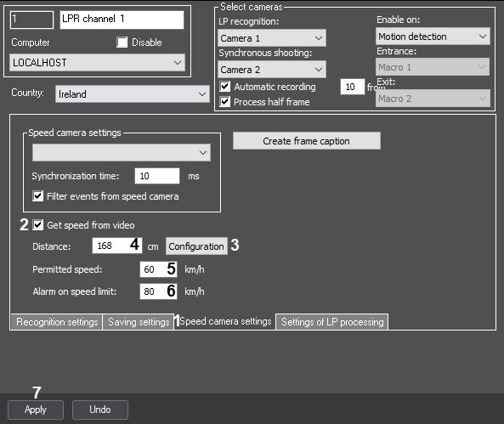This screenshot has width=504, height=424.
Task: Expand the empty speed camera selection dropdown
Action: [122, 152]
